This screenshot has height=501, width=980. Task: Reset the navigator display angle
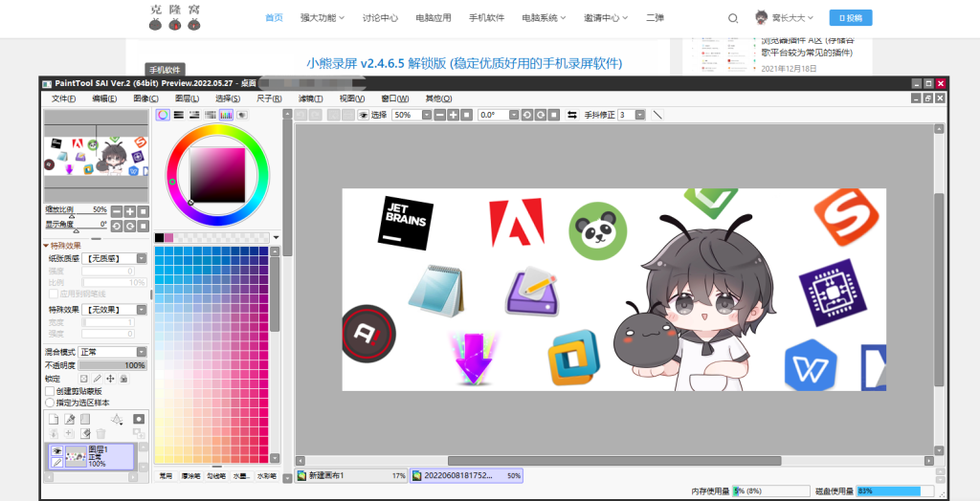pyautogui.click(x=144, y=226)
